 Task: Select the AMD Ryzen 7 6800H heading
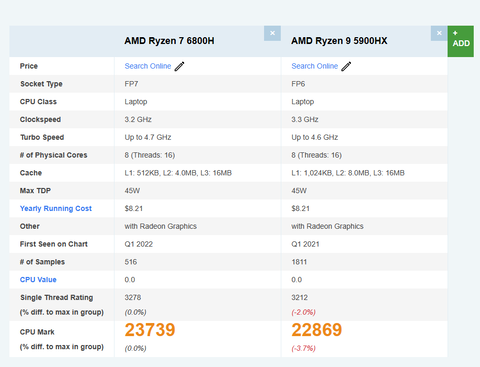point(169,41)
